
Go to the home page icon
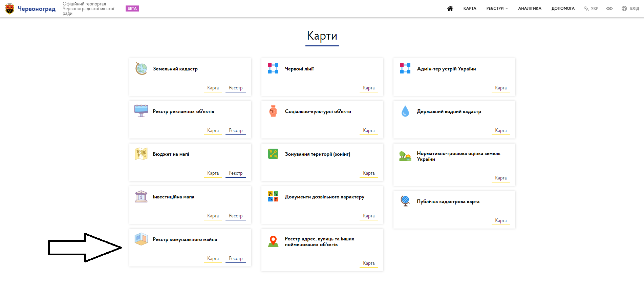[450, 8]
